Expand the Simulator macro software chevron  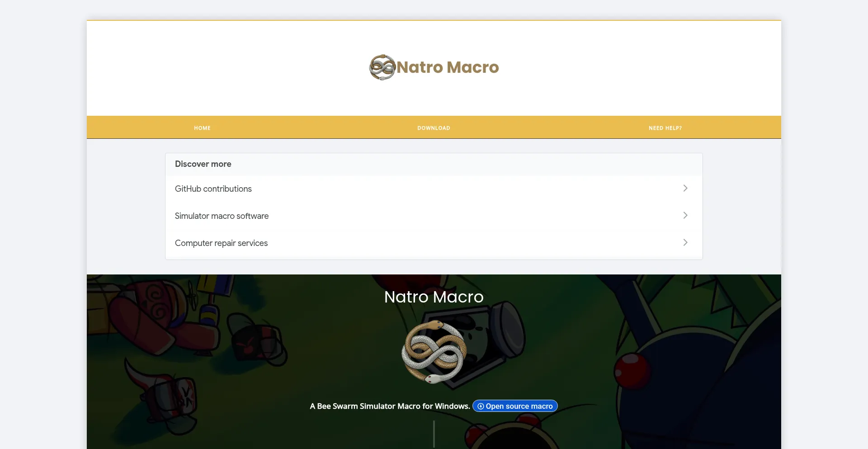pyautogui.click(x=685, y=215)
